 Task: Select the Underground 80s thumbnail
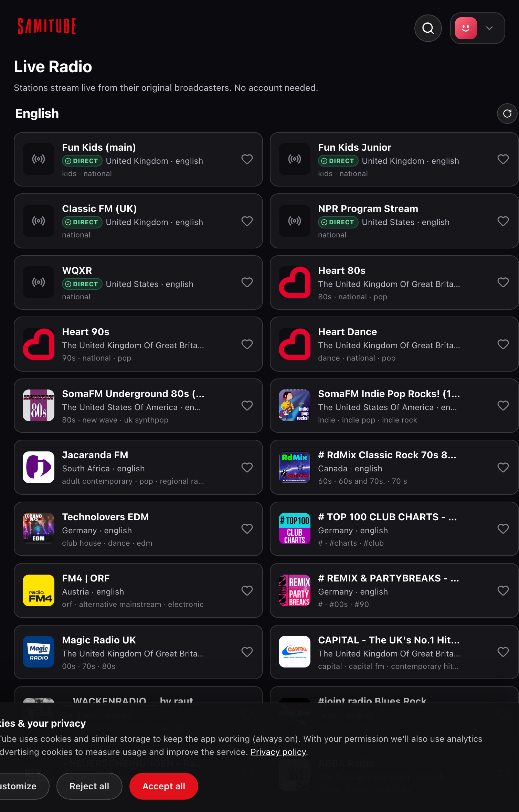point(39,405)
